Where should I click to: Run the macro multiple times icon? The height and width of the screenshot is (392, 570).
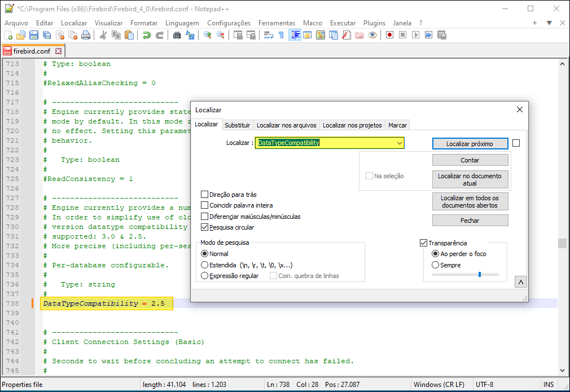pos(429,35)
